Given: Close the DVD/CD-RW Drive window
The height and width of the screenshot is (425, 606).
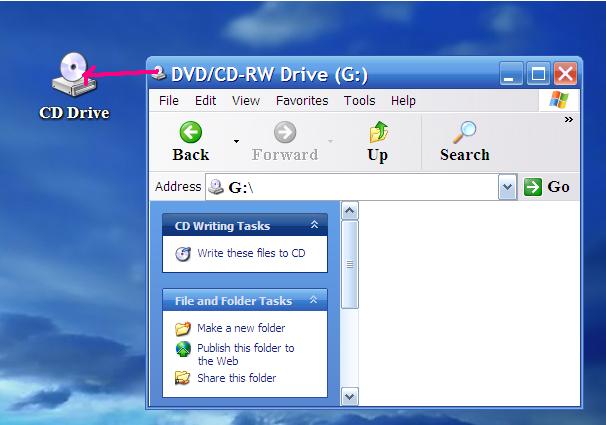Looking at the screenshot, I should (x=565, y=73).
